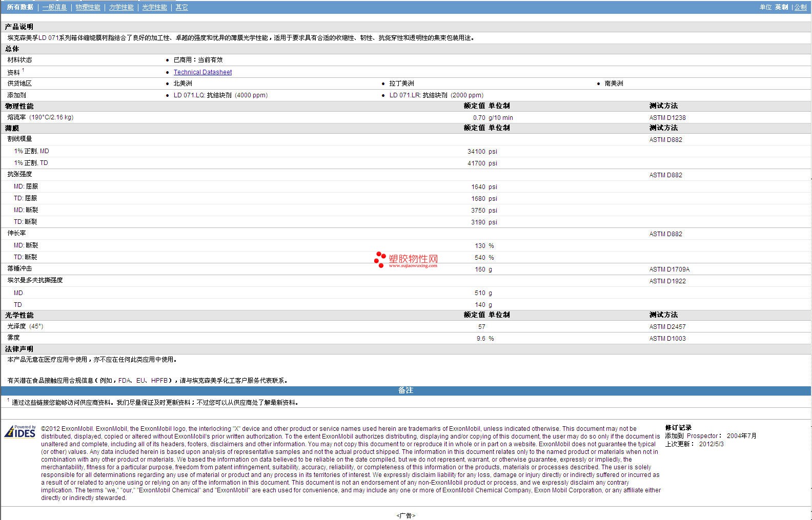
Task: Click LD 071.LR additive entry
Action: (436, 95)
